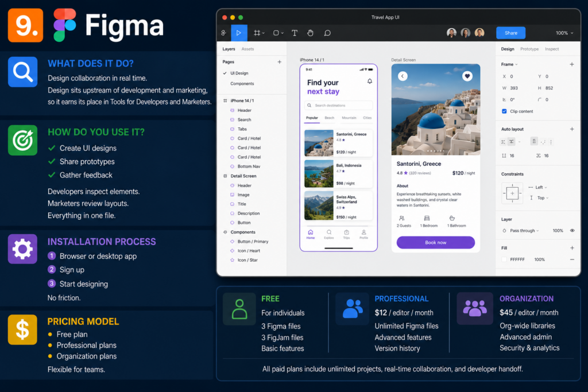
Task: Click the Figma logo
Action: (64, 25)
